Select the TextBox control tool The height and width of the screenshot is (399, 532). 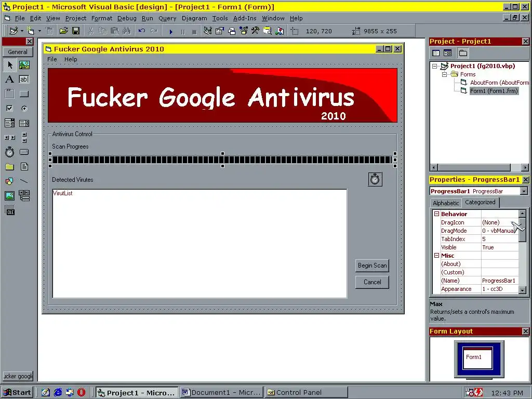point(24,79)
